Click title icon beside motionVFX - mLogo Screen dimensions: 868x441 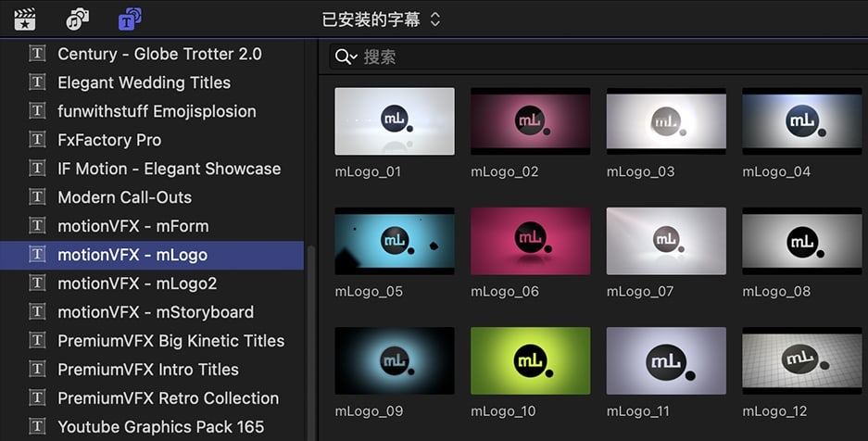click(x=37, y=254)
